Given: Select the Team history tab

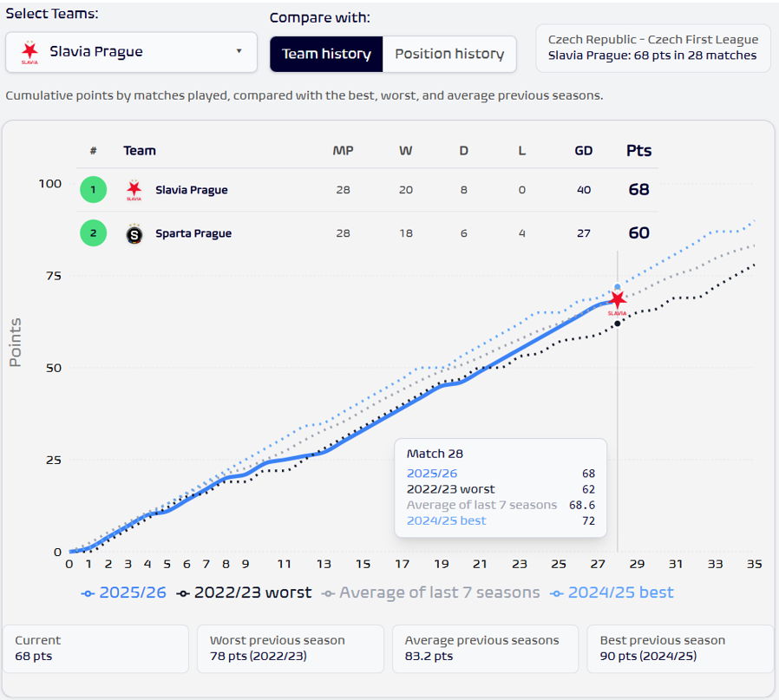Looking at the screenshot, I should [x=326, y=54].
